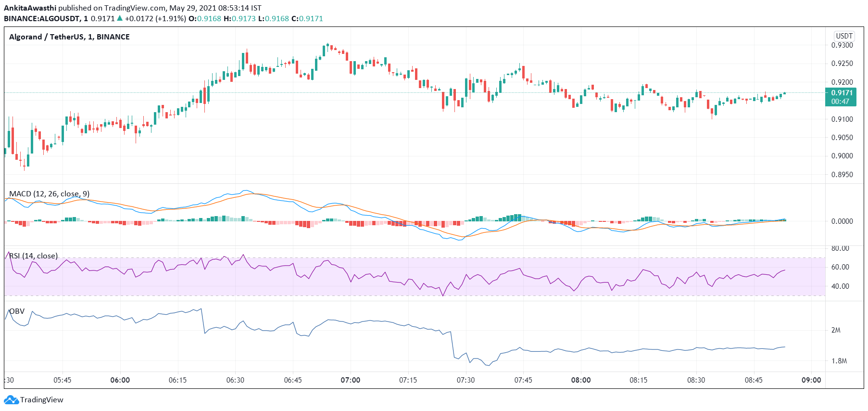Click the 0.9200 price axis label
868x411 pixels.
click(x=842, y=82)
